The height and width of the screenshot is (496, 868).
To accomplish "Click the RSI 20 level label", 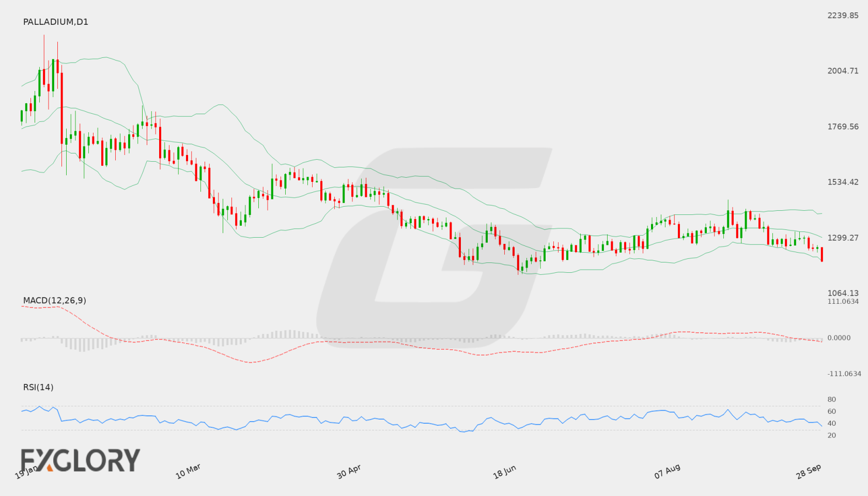I will coord(832,435).
